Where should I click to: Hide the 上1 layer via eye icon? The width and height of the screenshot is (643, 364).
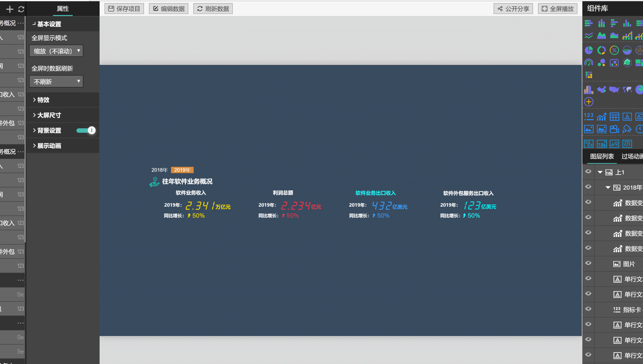[588, 171]
